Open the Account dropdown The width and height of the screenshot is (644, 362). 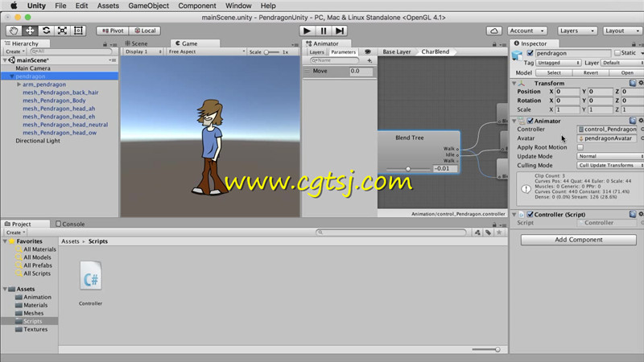coord(527,31)
